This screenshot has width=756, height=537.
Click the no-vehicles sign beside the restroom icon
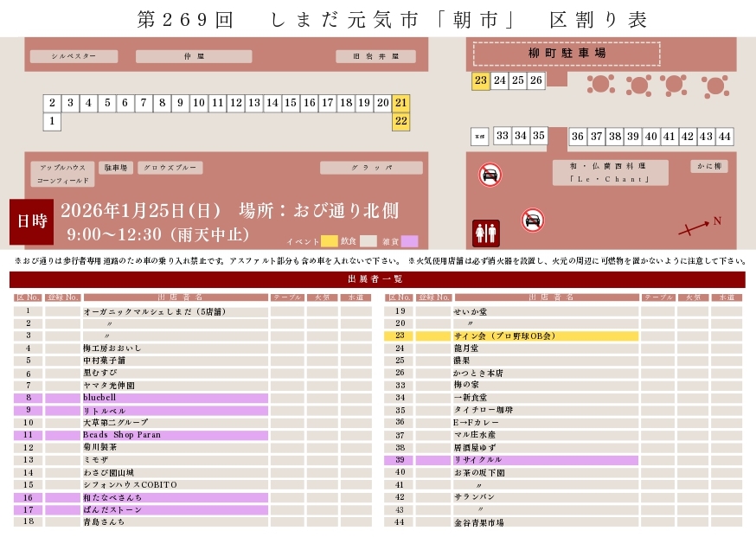(533, 221)
